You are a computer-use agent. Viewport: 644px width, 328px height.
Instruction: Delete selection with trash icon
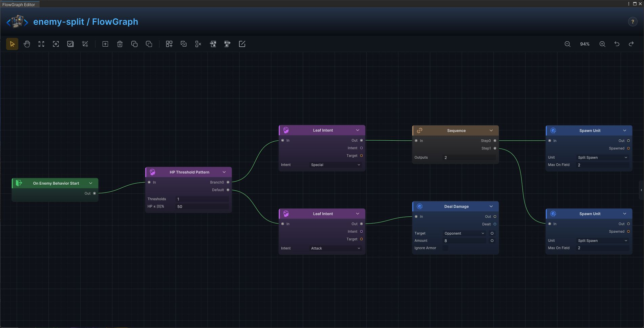click(120, 44)
